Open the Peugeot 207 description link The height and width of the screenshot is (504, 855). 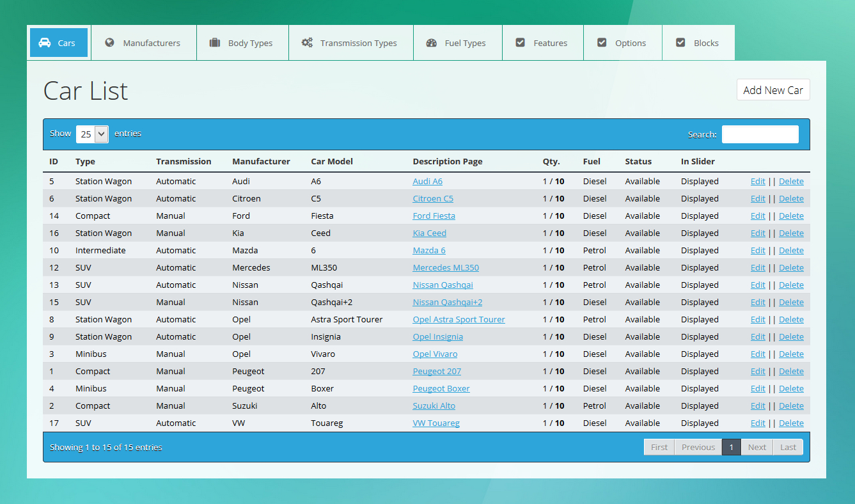point(437,371)
